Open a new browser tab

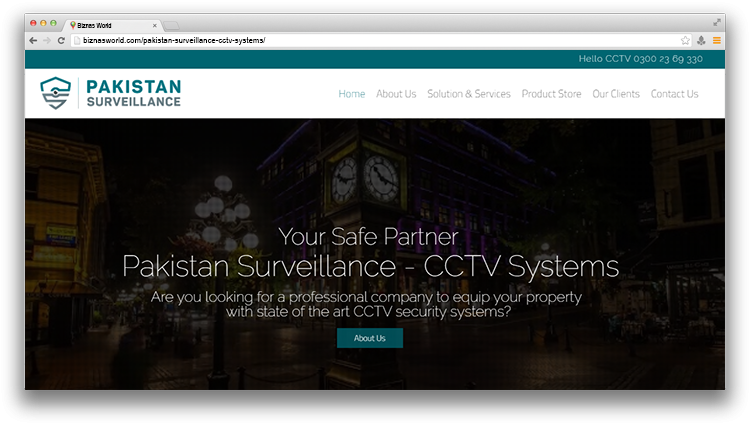[171, 25]
